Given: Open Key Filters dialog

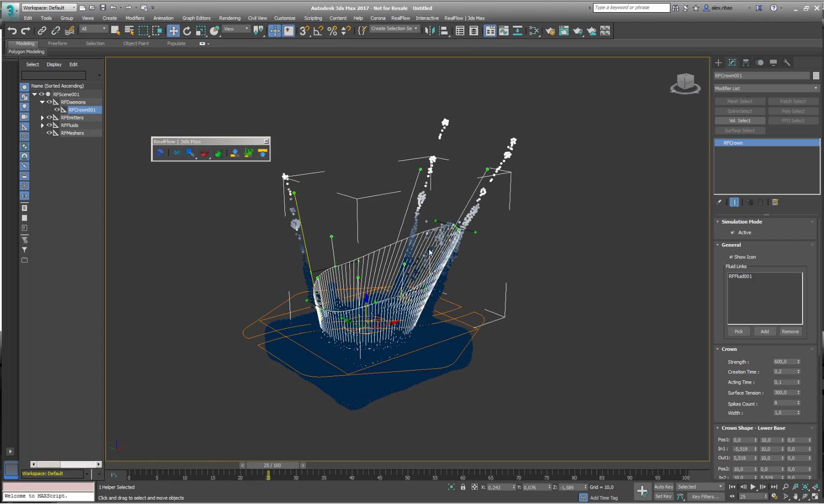Looking at the screenshot, I should point(705,497).
